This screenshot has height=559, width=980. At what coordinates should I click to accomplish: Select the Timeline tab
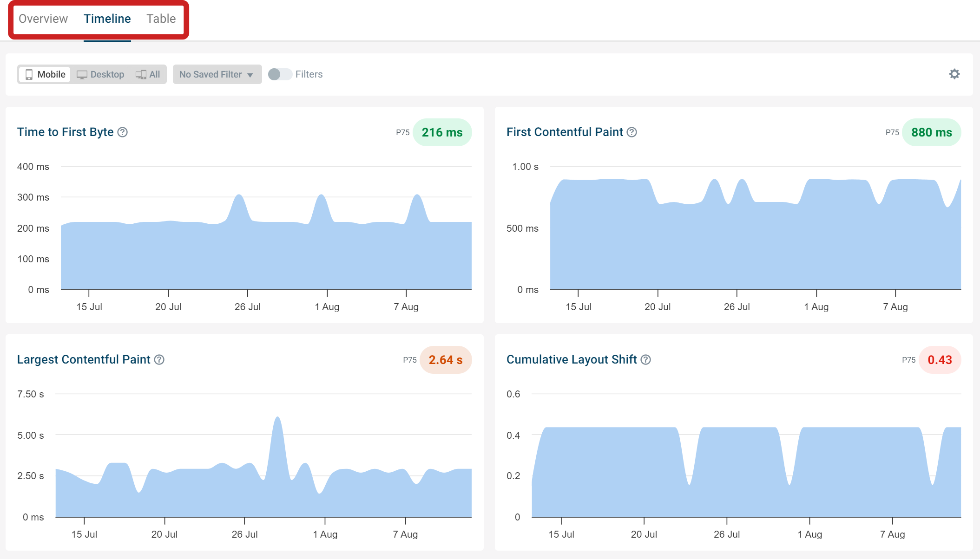point(107,19)
